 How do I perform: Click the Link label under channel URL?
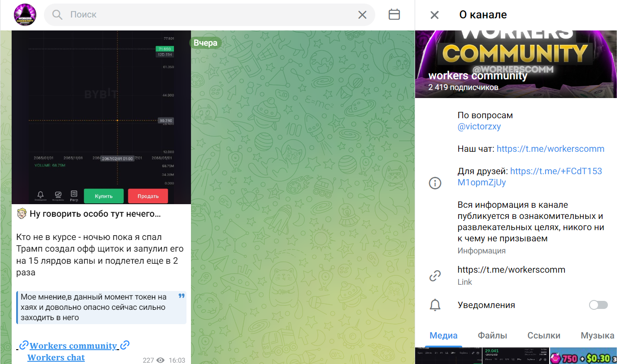[x=465, y=282]
